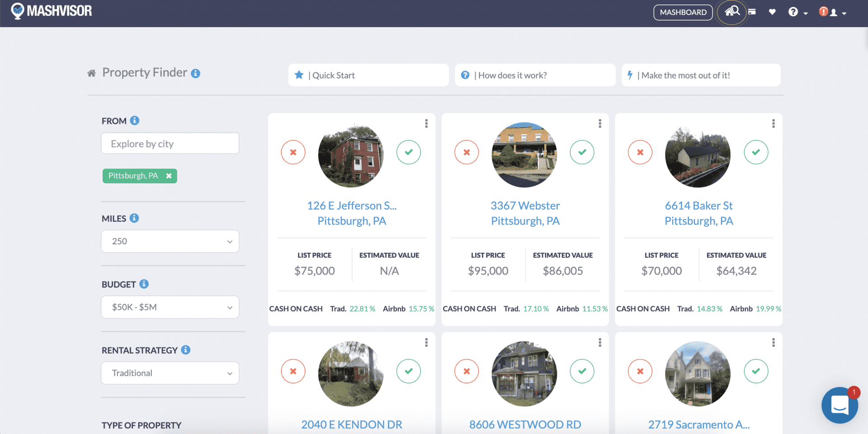868x434 pixels.
Task: Accept the 6614 Baker St property
Action: [756, 152]
